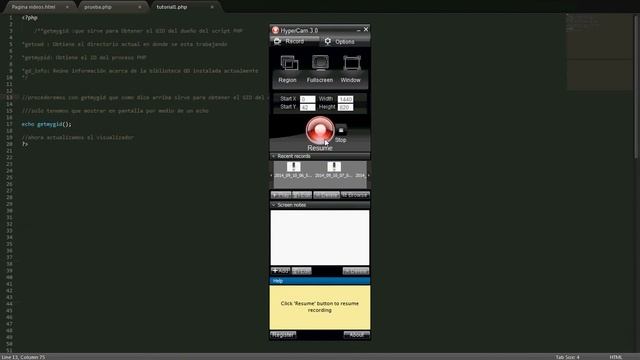The height and width of the screenshot is (360, 640).
Task: Click the HyperCam logo in title bar
Action: click(x=276, y=30)
